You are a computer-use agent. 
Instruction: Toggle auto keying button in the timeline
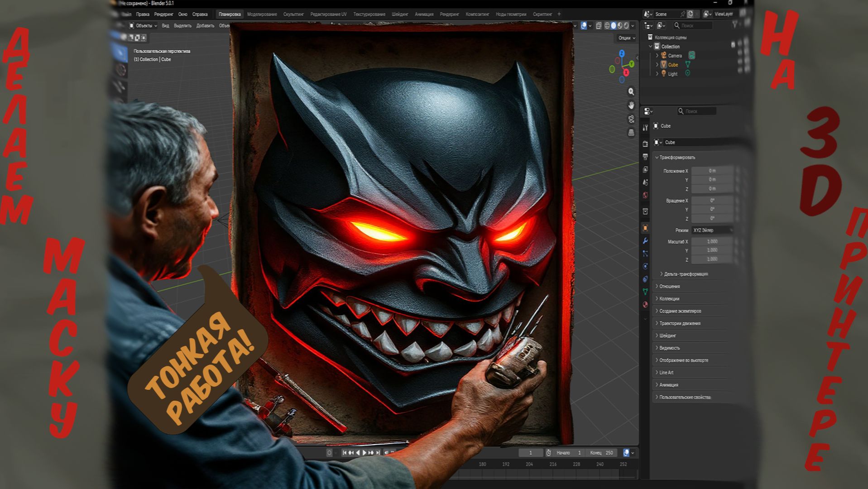click(x=330, y=452)
